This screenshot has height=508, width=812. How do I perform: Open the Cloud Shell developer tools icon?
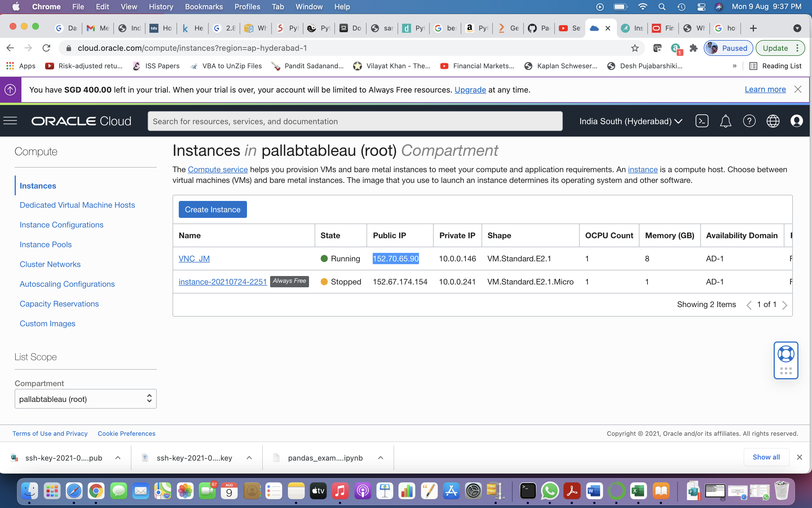702,121
